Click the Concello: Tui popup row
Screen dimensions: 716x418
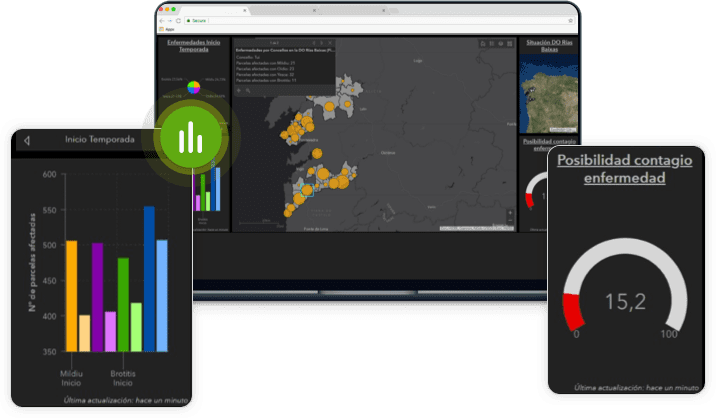248,57
